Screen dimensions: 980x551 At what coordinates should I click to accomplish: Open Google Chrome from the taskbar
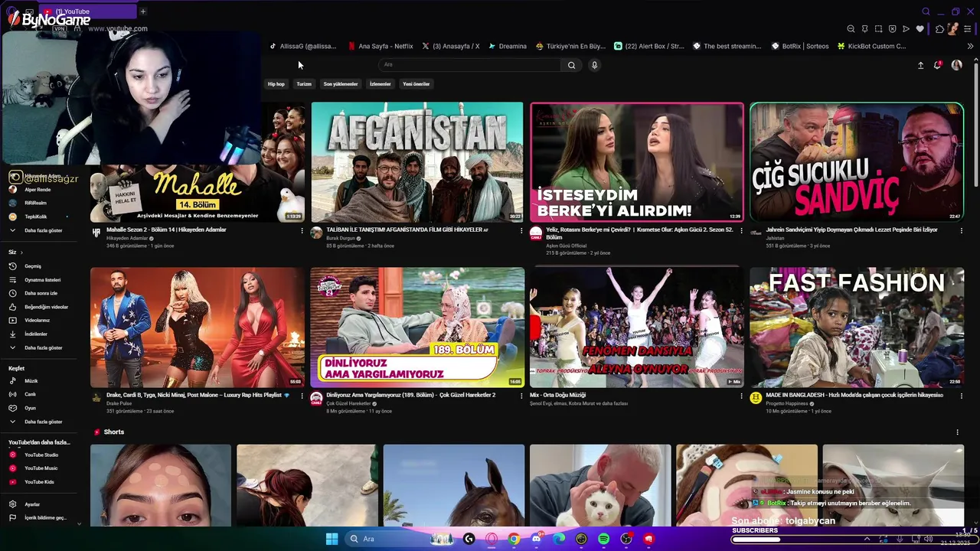[x=514, y=539]
